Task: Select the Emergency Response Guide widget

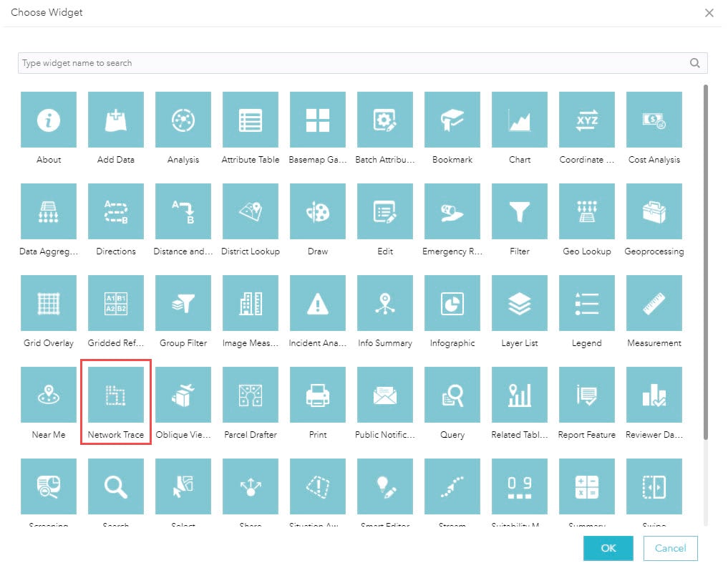Action: [452, 211]
